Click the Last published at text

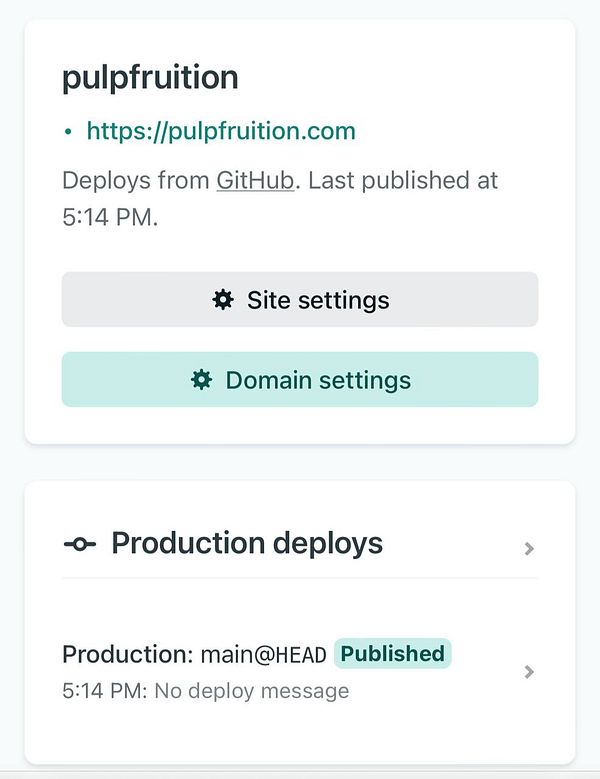[403, 180]
